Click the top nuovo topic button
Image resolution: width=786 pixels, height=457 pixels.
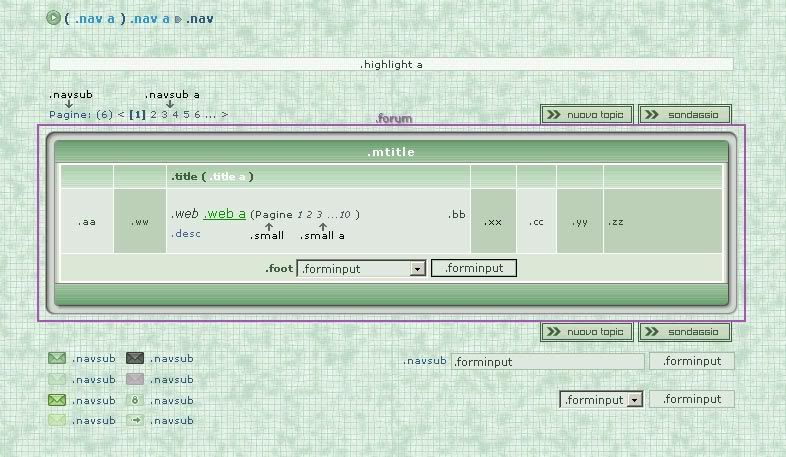click(x=586, y=114)
